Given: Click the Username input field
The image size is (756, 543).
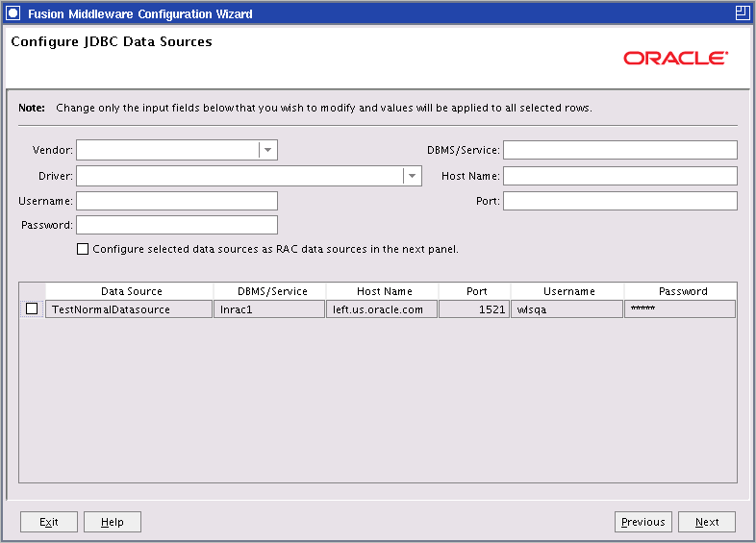Looking at the screenshot, I should [x=177, y=201].
